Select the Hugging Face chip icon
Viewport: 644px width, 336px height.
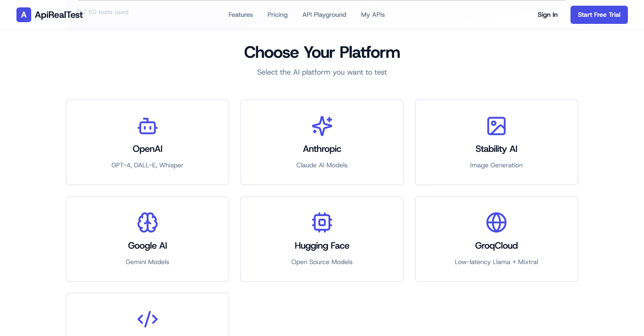(x=322, y=222)
